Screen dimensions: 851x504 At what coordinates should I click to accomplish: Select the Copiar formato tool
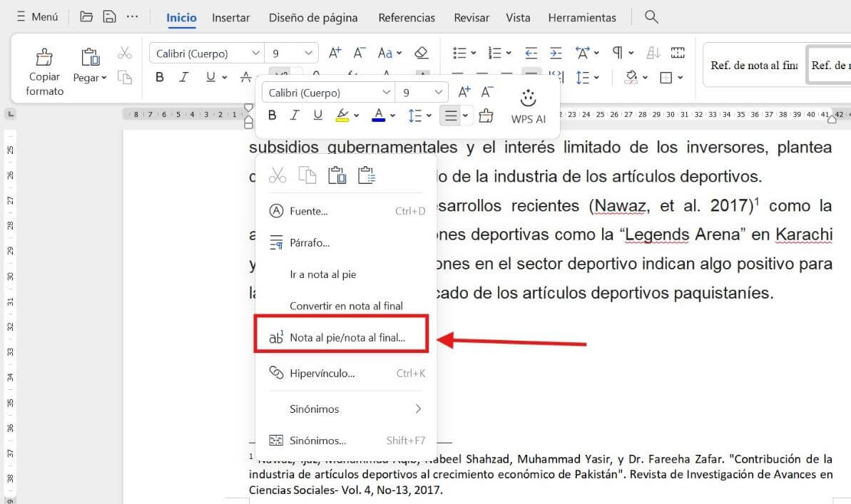click(x=44, y=68)
